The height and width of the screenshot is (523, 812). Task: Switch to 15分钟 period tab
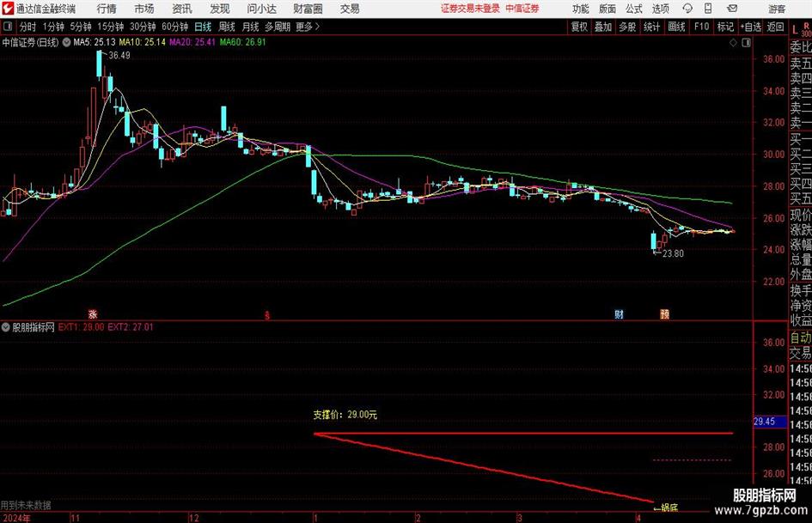coord(111,27)
